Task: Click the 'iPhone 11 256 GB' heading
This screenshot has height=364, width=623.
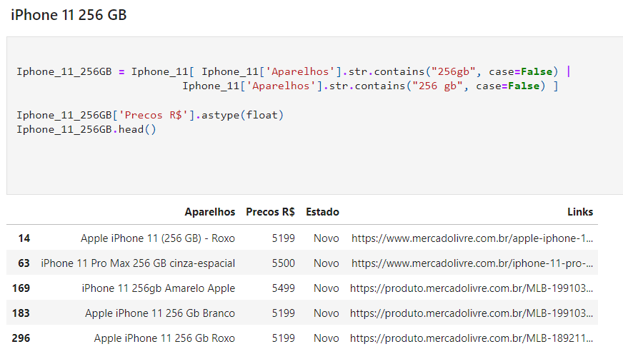Action: point(69,15)
